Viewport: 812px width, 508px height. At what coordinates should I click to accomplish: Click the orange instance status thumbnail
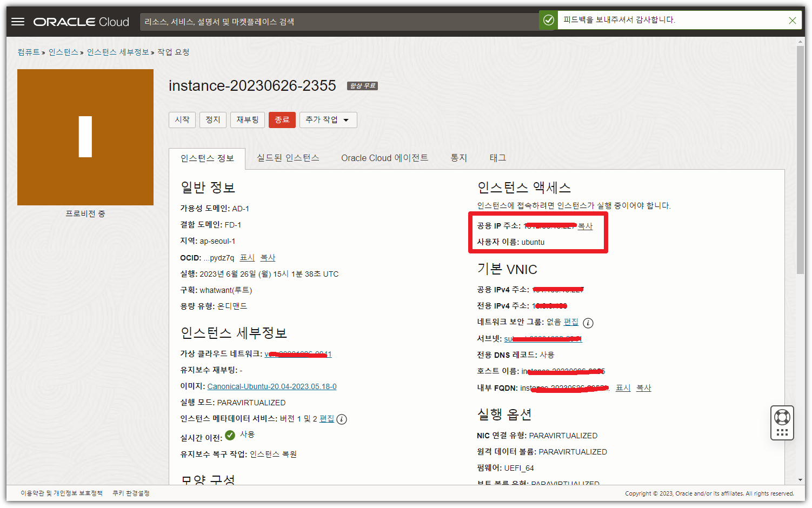[85, 137]
